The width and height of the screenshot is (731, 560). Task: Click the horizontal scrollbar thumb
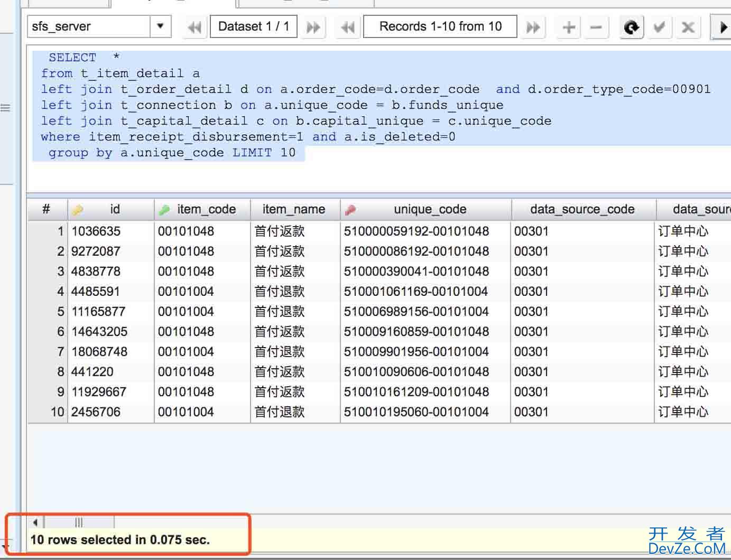point(79,522)
